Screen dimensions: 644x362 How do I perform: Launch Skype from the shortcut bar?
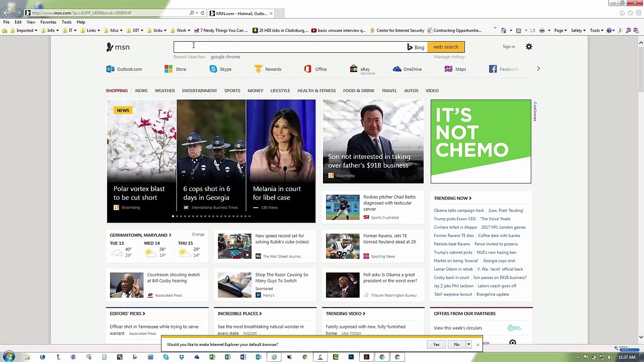click(x=213, y=69)
